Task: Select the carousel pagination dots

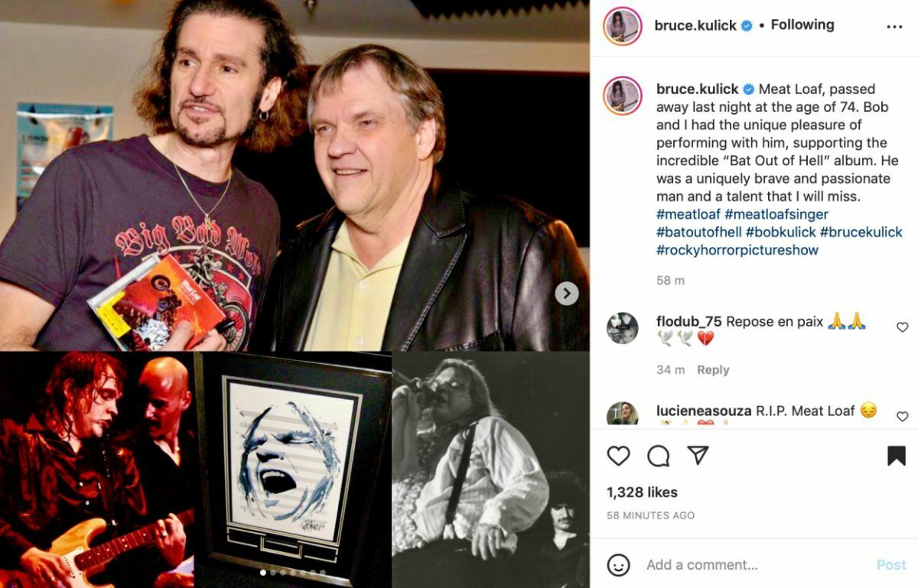Action: click(293, 572)
